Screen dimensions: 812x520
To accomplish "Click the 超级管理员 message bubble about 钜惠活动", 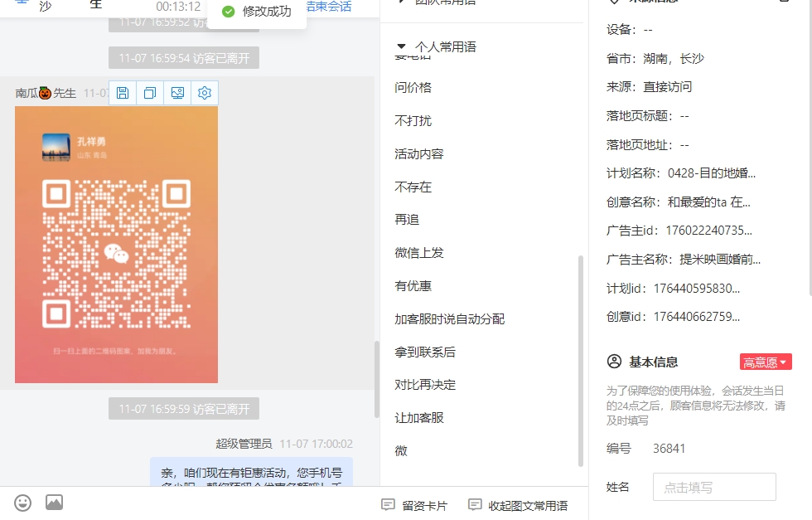I will pos(251,472).
